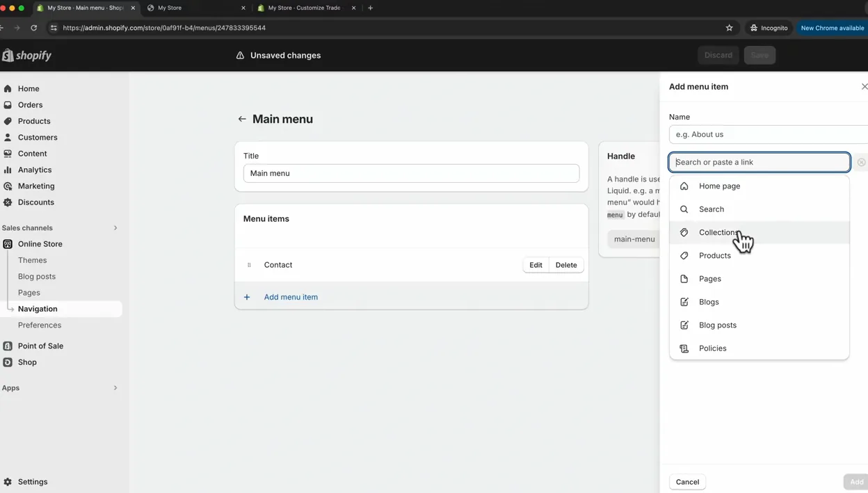Click the plus icon for Add menu item

coord(247,297)
